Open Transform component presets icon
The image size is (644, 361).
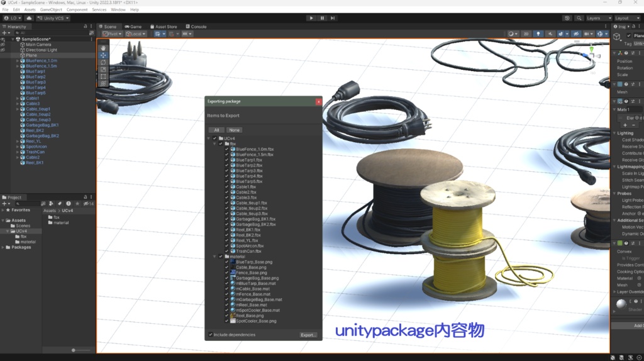pyautogui.click(x=633, y=53)
